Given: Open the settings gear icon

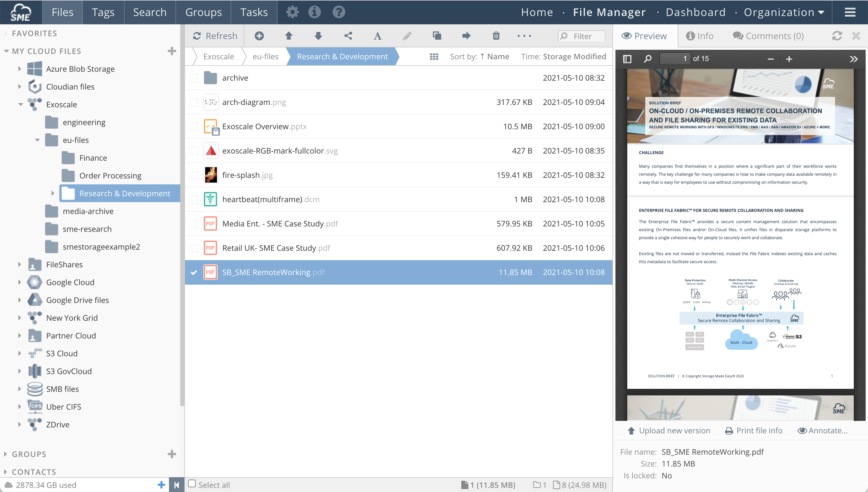Looking at the screenshot, I should [292, 12].
